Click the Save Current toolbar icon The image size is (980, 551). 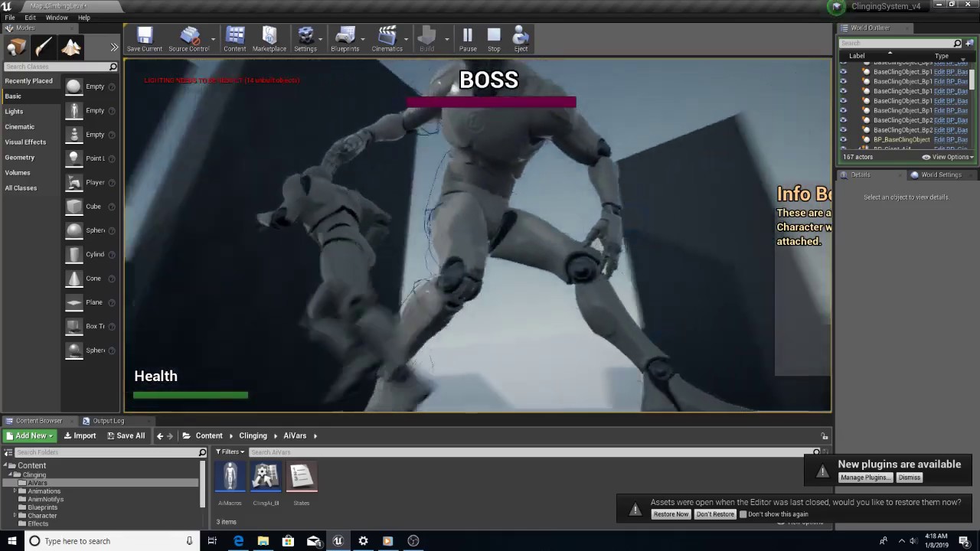(x=145, y=39)
